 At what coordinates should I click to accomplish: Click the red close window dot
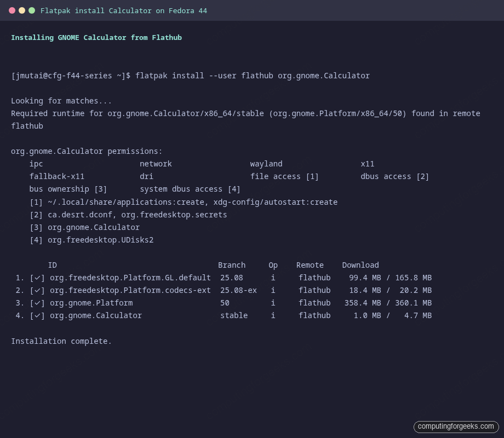12,10
